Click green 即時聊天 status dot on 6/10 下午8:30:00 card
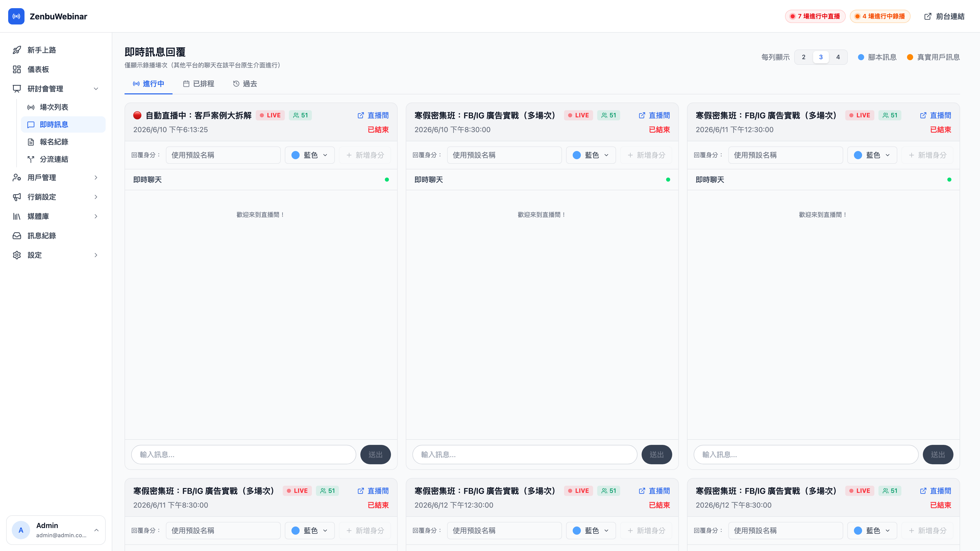 click(x=668, y=180)
